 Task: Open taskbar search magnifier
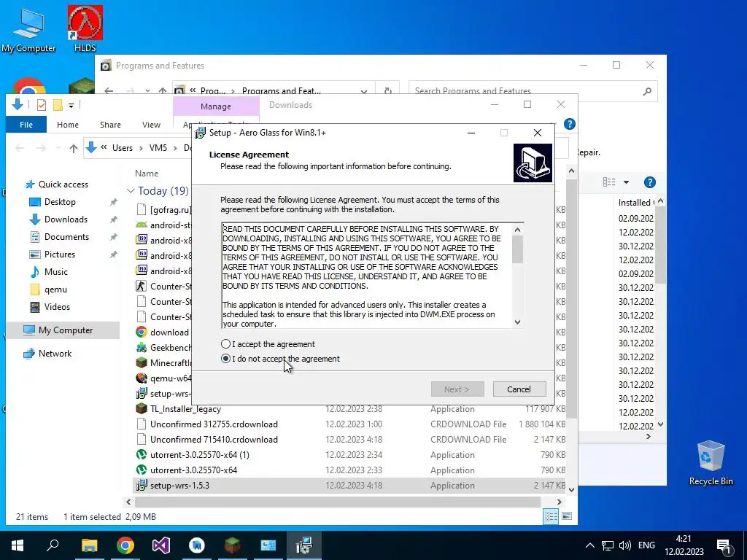[53, 545]
